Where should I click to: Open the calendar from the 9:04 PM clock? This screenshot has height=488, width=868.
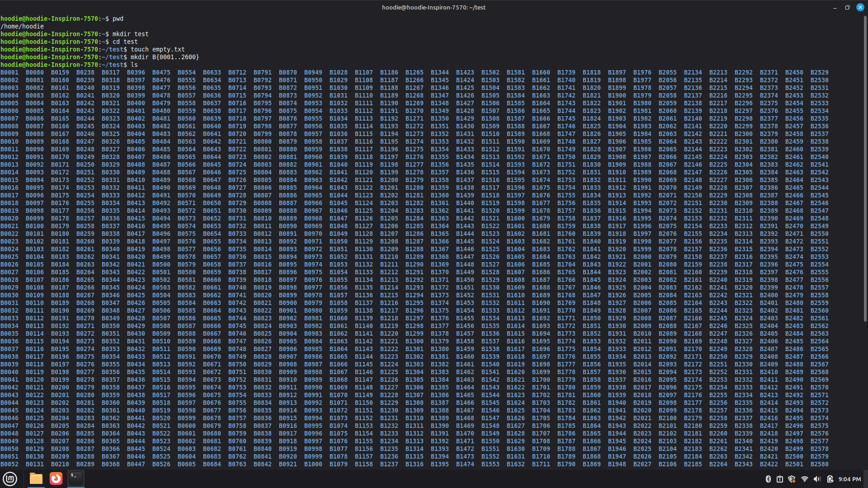849,479
